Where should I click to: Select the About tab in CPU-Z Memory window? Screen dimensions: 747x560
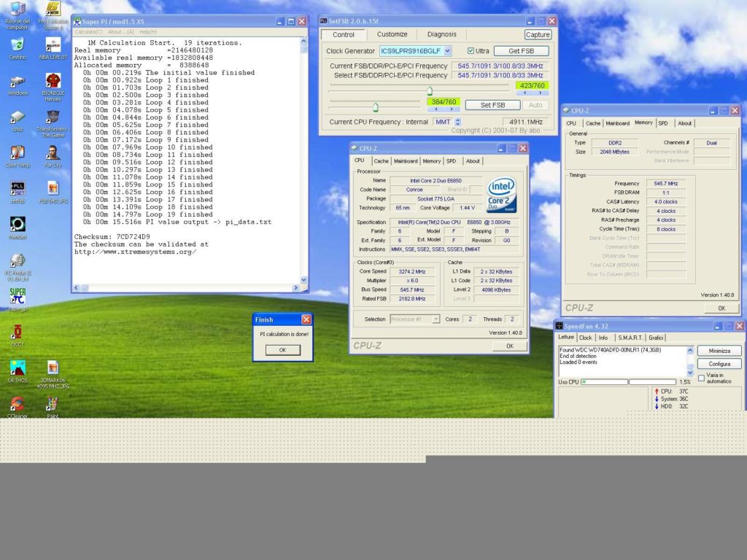coord(684,122)
